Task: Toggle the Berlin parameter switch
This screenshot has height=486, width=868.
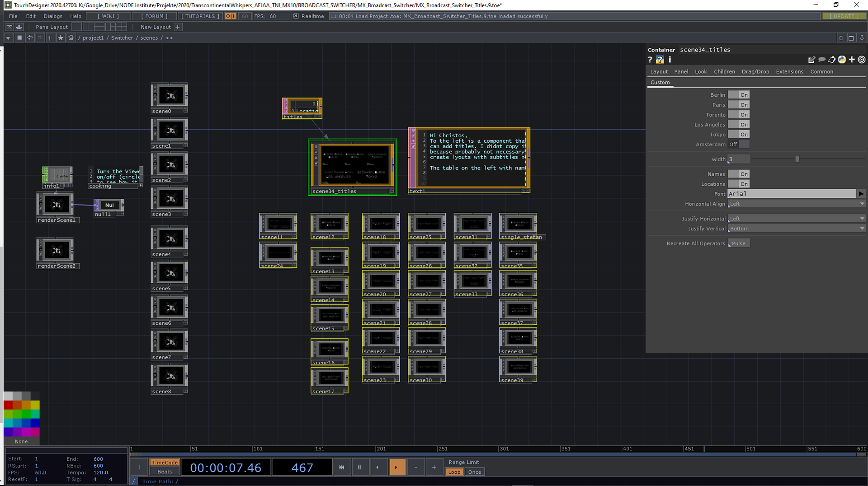Action: coord(739,95)
